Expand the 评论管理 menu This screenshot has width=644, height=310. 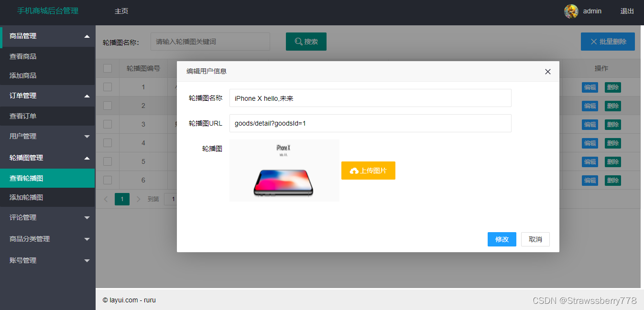pyautogui.click(x=48, y=217)
